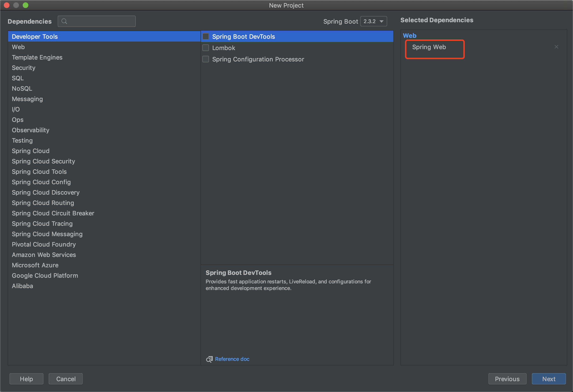This screenshot has width=573, height=392.
Task: Select the Google Cloud Platform category
Action: click(104, 276)
